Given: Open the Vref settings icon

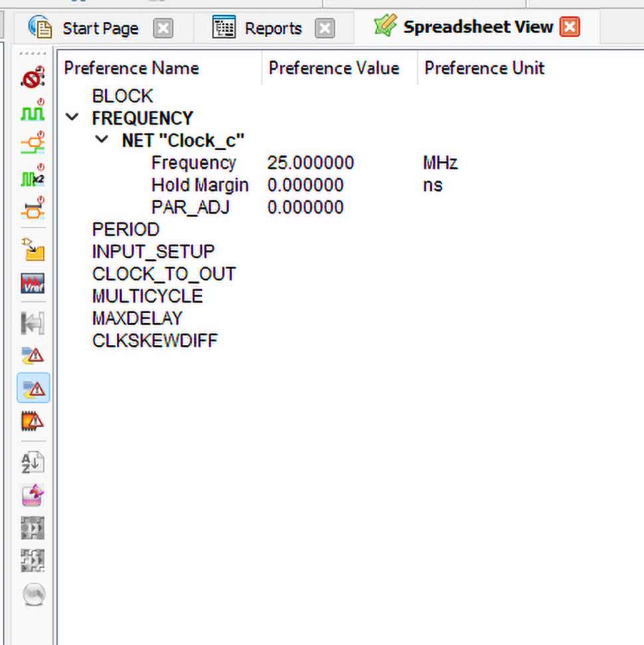Looking at the screenshot, I should pyautogui.click(x=33, y=283).
